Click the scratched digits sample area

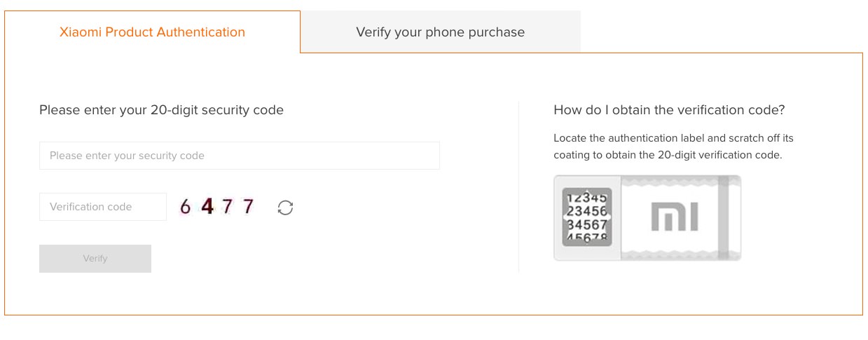click(587, 217)
